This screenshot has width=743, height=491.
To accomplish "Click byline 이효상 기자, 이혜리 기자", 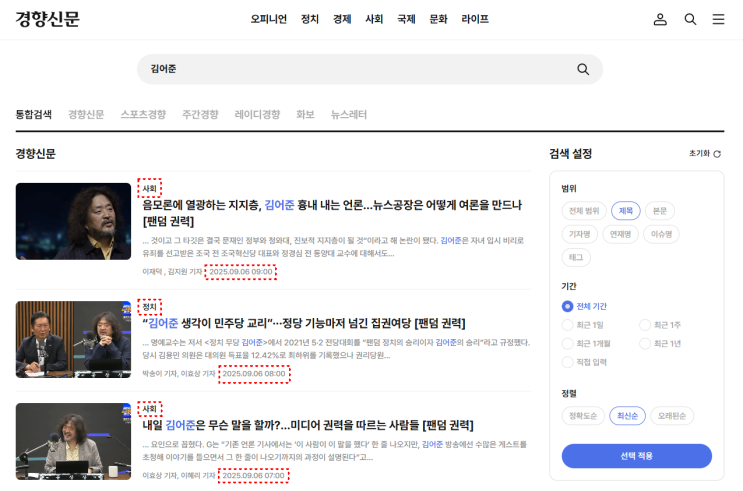I will point(179,475).
